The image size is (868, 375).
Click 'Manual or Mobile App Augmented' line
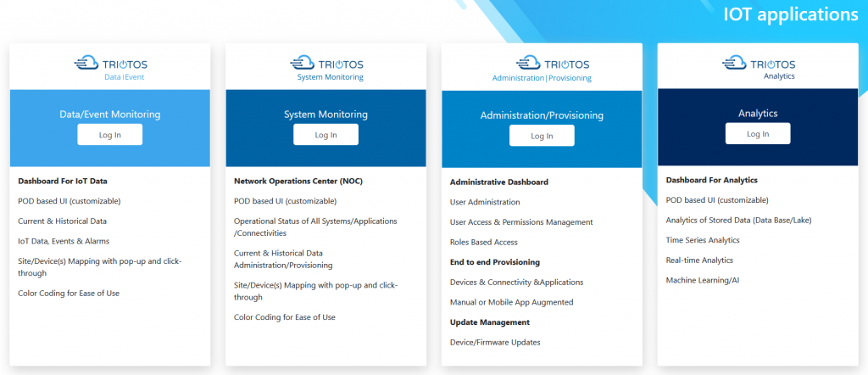click(x=511, y=302)
